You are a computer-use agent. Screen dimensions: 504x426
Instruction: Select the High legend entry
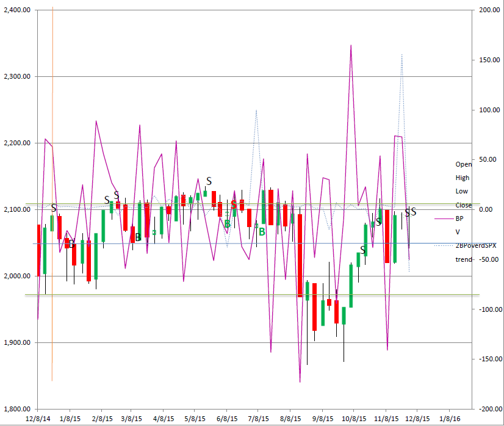(x=463, y=178)
